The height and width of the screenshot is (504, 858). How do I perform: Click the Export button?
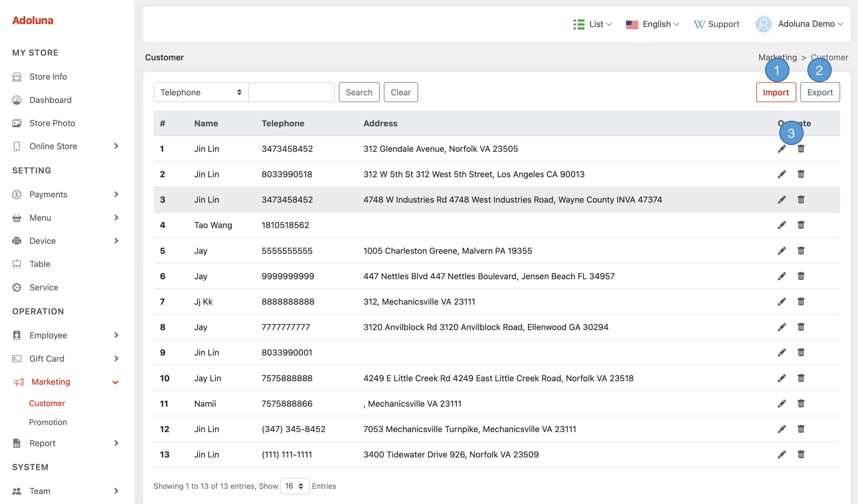pyautogui.click(x=820, y=92)
